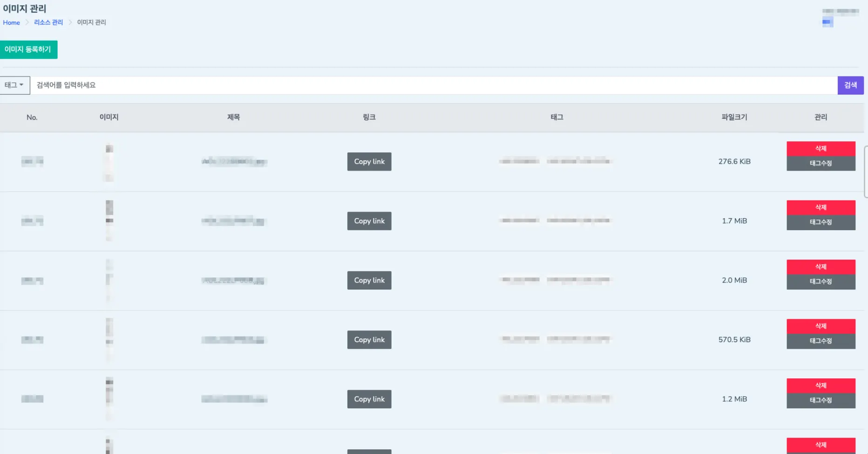This screenshot has height=454, width=868.
Task: Open the thumbnail in the 2.0 MiB row
Action: click(x=109, y=281)
